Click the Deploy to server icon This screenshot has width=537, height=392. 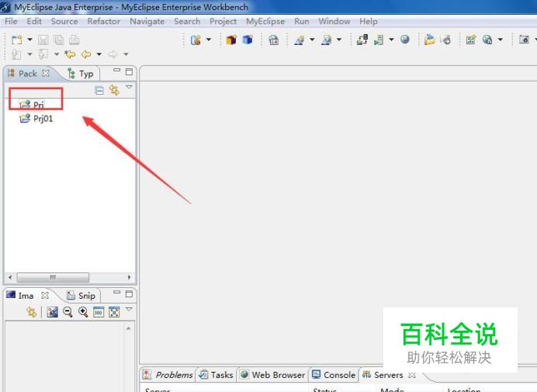pos(362,40)
